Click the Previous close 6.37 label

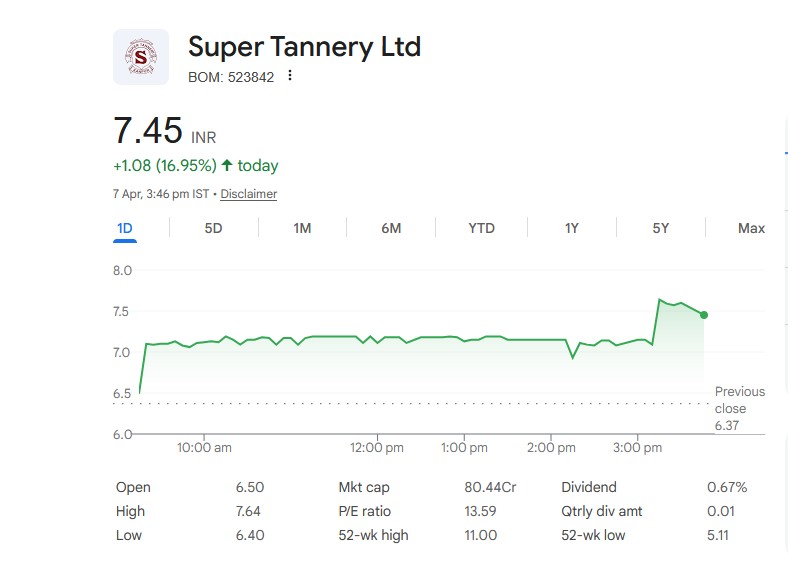click(x=739, y=408)
